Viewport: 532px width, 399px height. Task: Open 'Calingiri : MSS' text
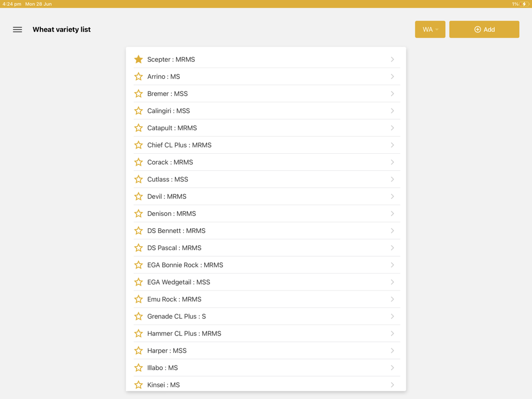coord(169,111)
